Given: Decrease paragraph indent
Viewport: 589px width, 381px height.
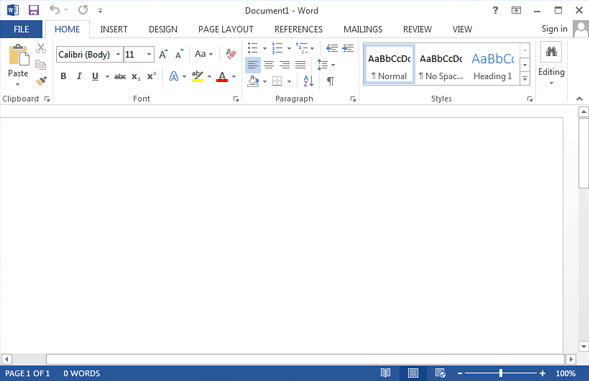Looking at the screenshot, I should tap(332, 48).
